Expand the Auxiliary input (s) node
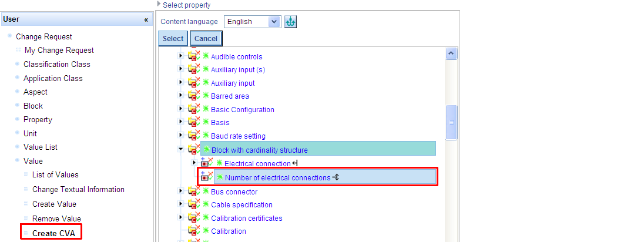 [181, 70]
